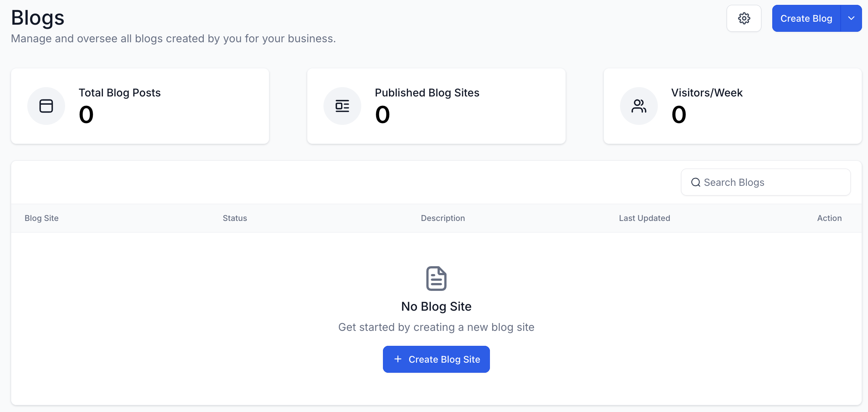The width and height of the screenshot is (868, 412).
Task: Click the Description column header
Action: 443,218
